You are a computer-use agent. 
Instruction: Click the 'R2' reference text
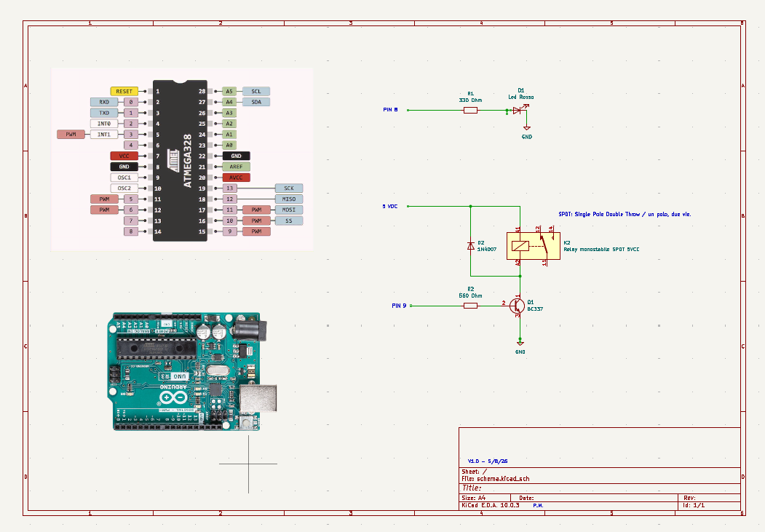coord(470,289)
